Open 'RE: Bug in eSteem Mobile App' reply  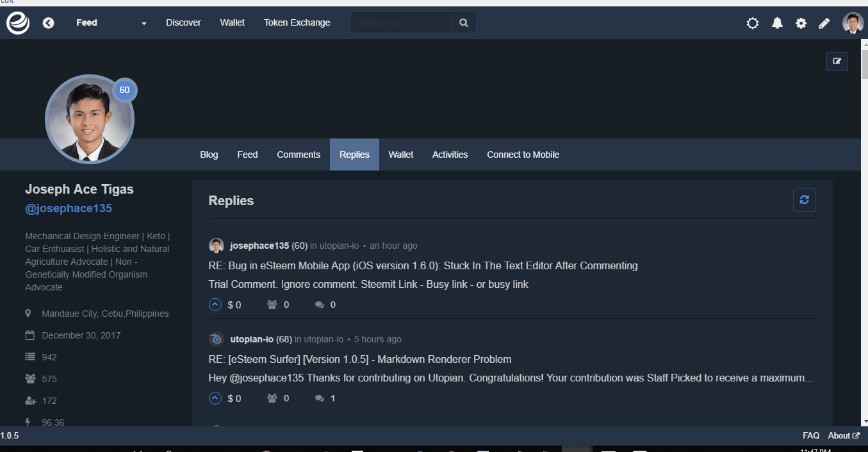(423, 265)
